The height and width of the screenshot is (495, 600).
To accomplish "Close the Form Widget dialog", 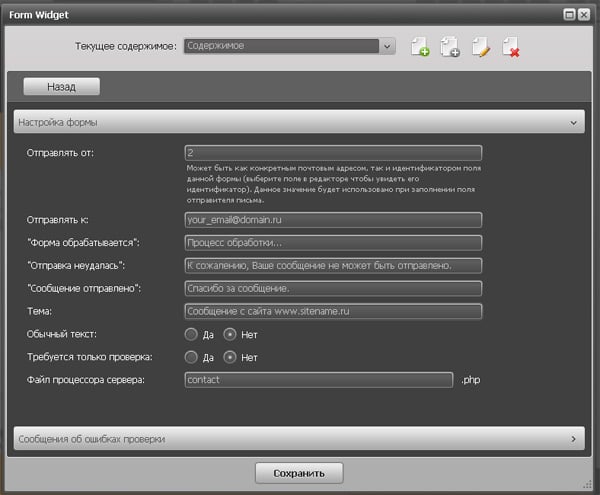I will click(x=584, y=14).
